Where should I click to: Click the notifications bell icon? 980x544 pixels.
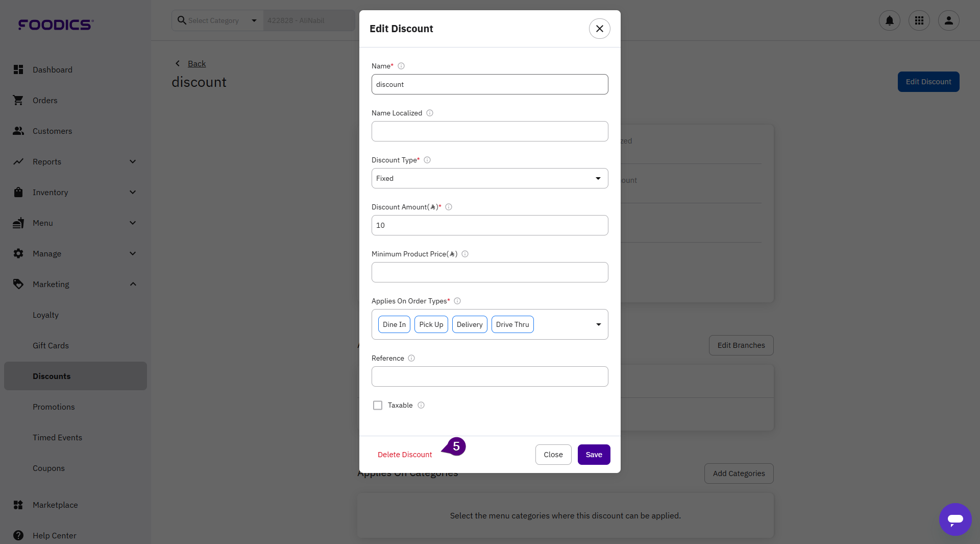[889, 20]
